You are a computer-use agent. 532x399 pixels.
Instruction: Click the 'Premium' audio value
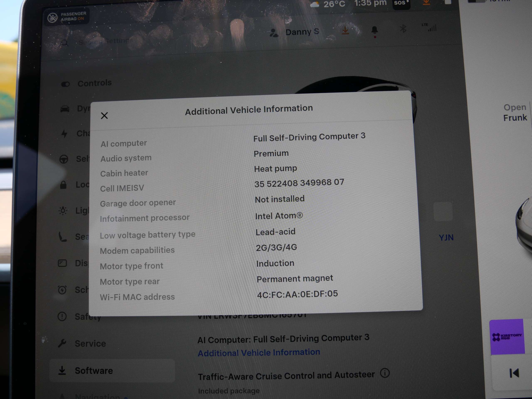271,153
